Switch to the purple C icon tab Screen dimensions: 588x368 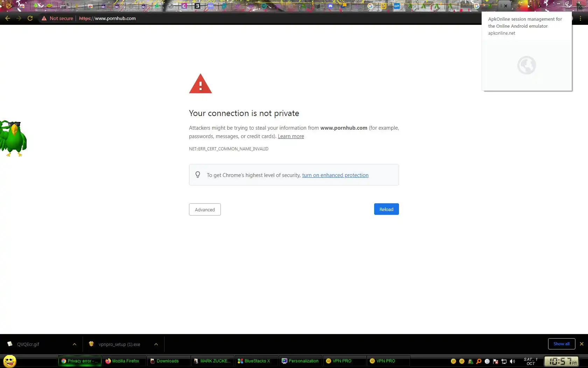click(x=184, y=6)
